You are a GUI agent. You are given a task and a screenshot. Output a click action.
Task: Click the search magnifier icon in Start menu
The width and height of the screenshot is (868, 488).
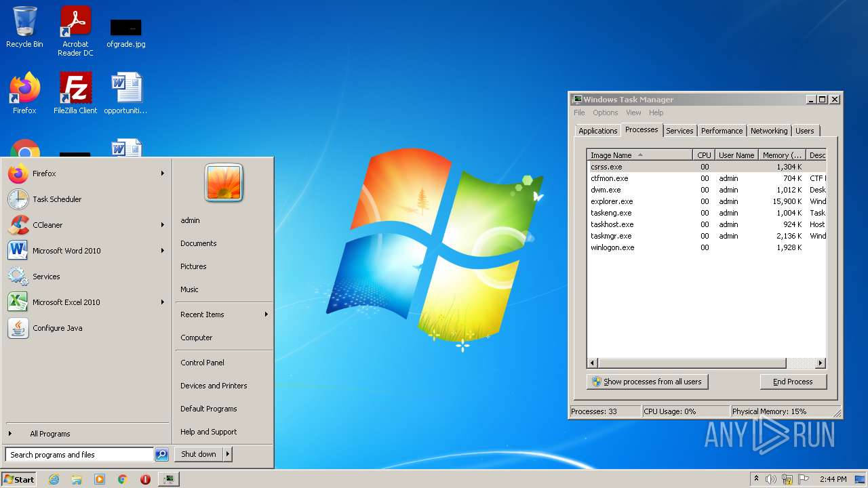pyautogui.click(x=161, y=455)
